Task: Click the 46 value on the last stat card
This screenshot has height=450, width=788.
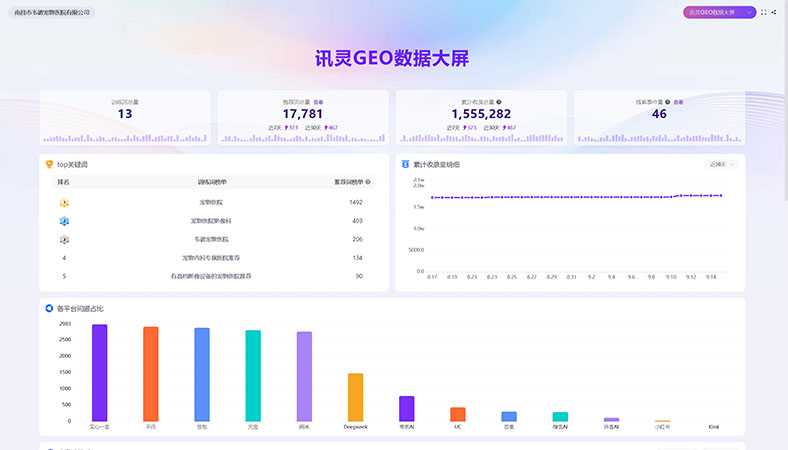Action: tap(659, 114)
